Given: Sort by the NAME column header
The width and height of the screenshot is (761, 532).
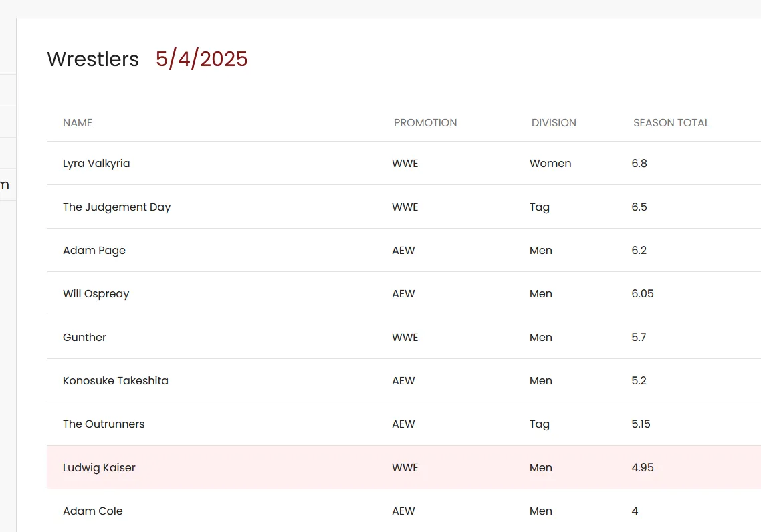Looking at the screenshot, I should (x=77, y=123).
